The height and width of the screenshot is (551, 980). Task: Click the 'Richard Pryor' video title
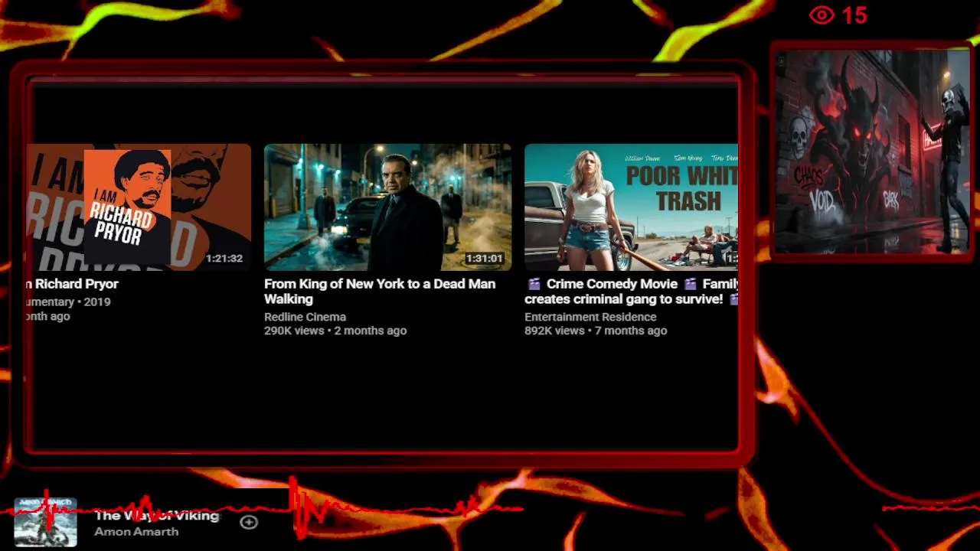73,284
